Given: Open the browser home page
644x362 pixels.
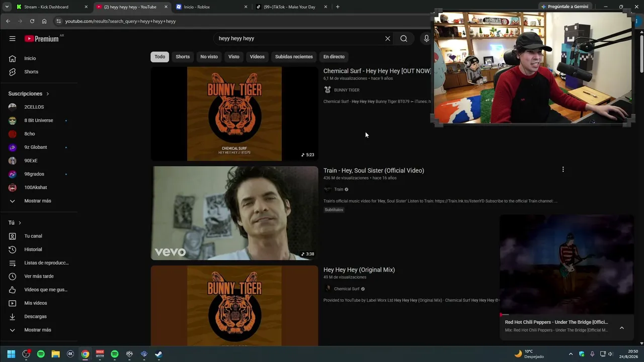Looking at the screenshot, I should [44, 21].
